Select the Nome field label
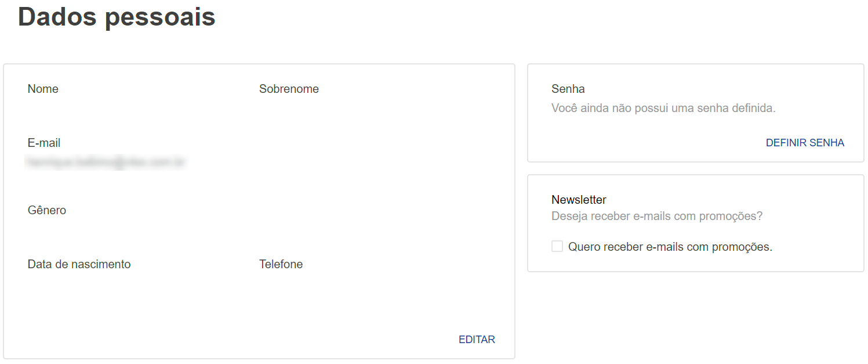Viewport: 868px width, 364px height. tap(43, 89)
